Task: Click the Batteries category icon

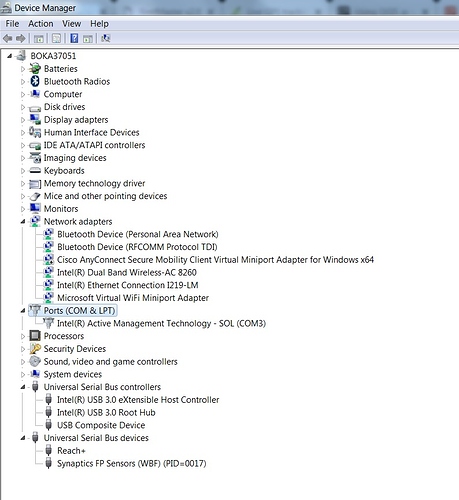Action: pyautogui.click(x=35, y=69)
